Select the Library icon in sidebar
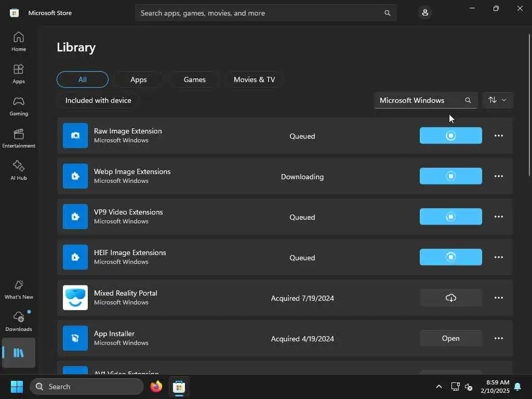This screenshot has width=532, height=399. click(19, 353)
